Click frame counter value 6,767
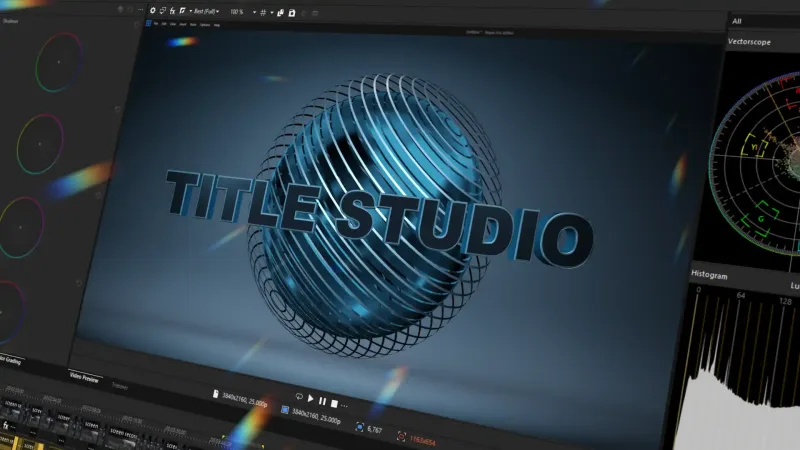Screen dimensions: 800x450 (374, 430)
